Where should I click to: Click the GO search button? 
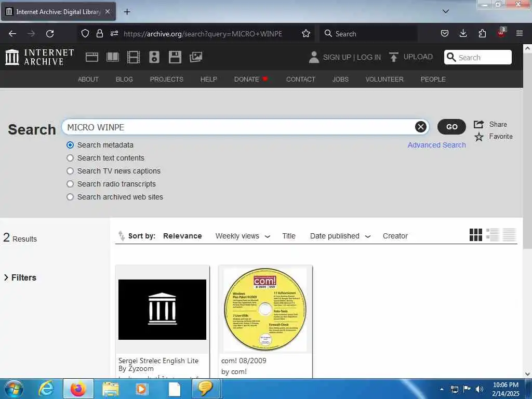[451, 127]
